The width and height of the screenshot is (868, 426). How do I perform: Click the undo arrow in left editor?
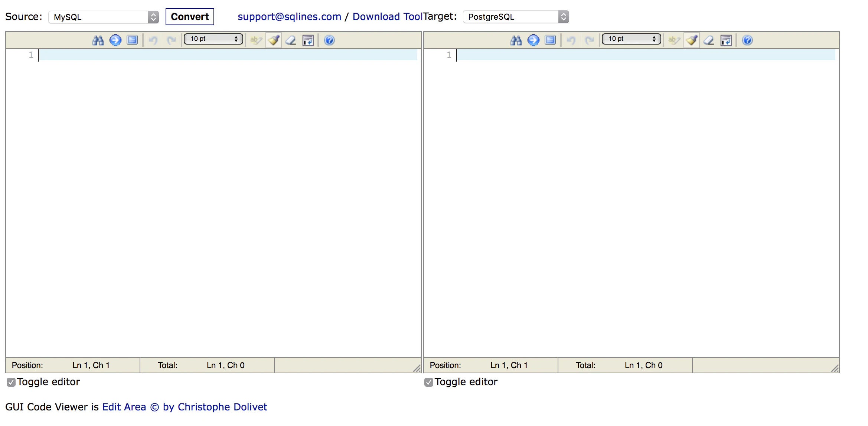153,40
